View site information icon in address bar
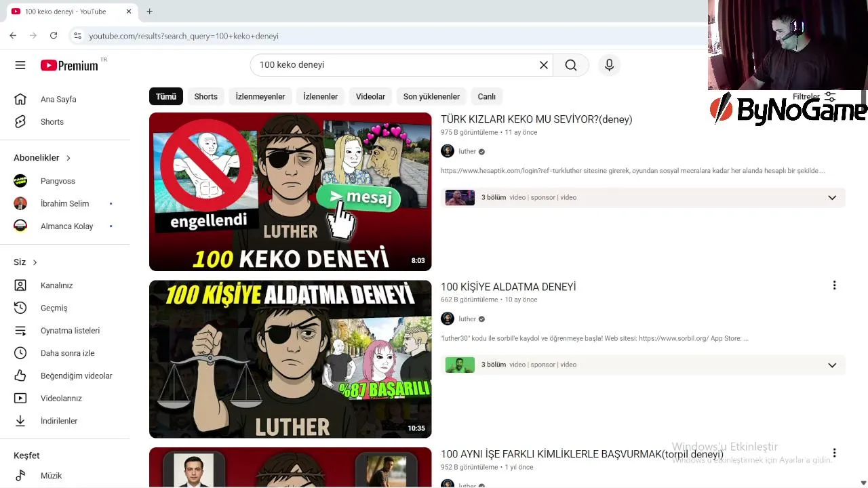This screenshot has width=868, height=488. point(77,35)
